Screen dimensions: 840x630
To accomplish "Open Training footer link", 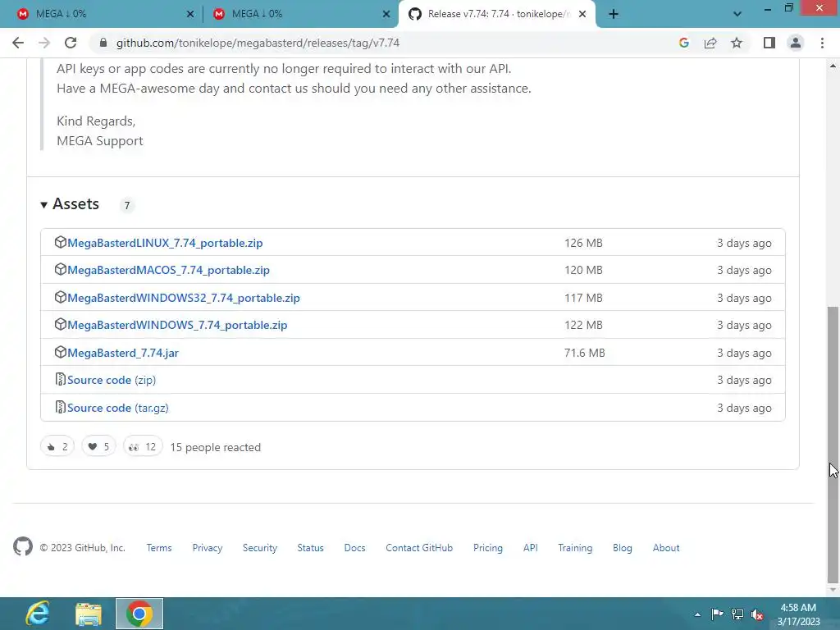I will [575, 548].
